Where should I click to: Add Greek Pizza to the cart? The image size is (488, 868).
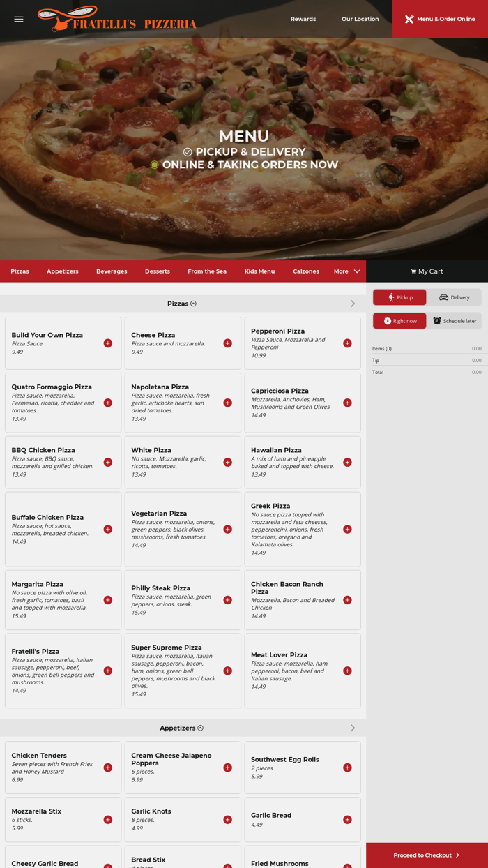(x=347, y=529)
